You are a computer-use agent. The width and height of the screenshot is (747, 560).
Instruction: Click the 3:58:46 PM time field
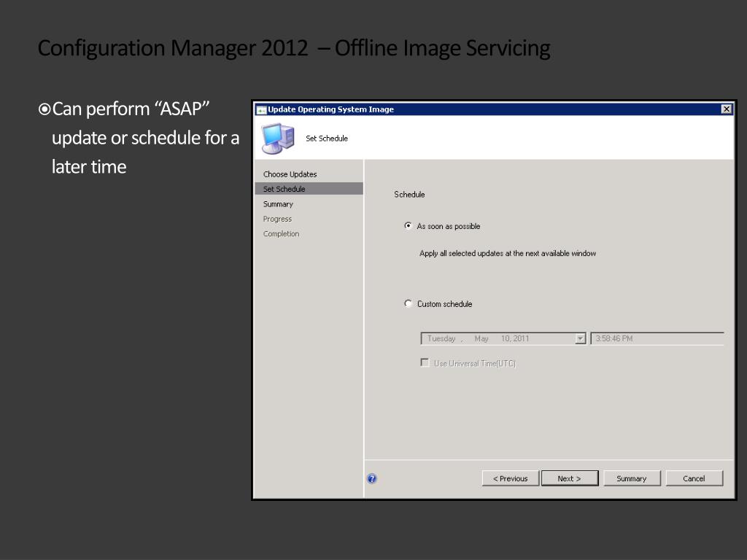(657, 338)
